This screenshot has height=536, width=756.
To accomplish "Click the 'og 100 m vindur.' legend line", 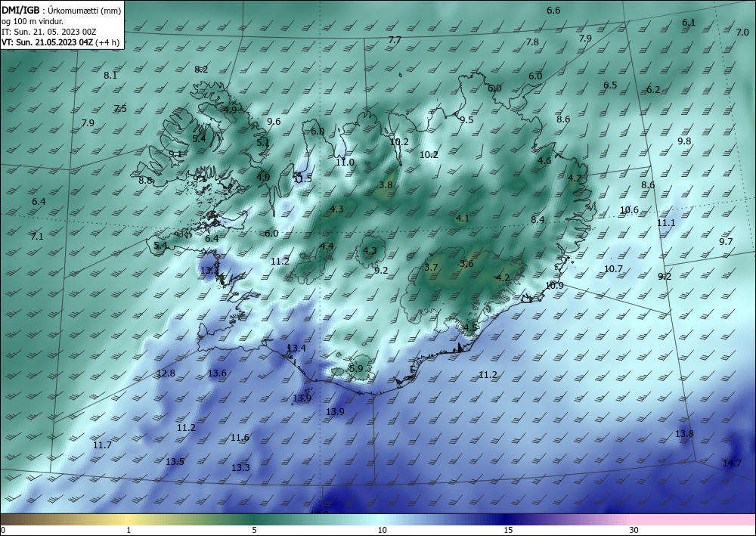I will 33,21.
